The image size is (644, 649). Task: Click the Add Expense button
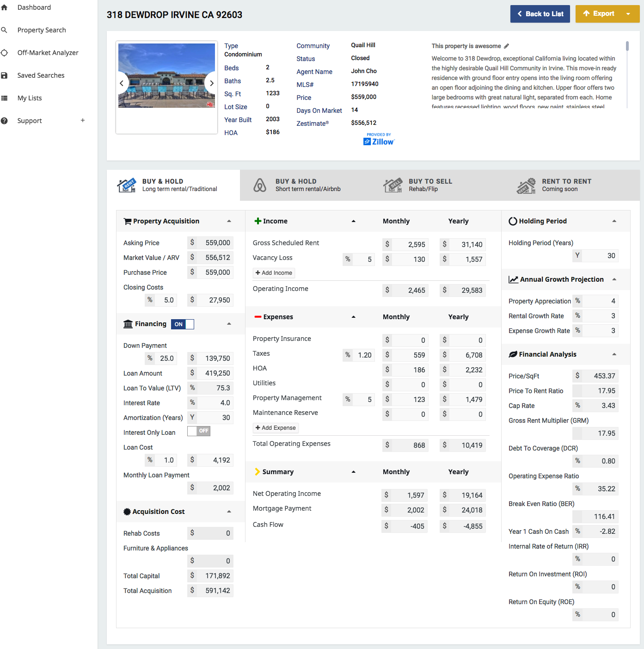pos(276,428)
